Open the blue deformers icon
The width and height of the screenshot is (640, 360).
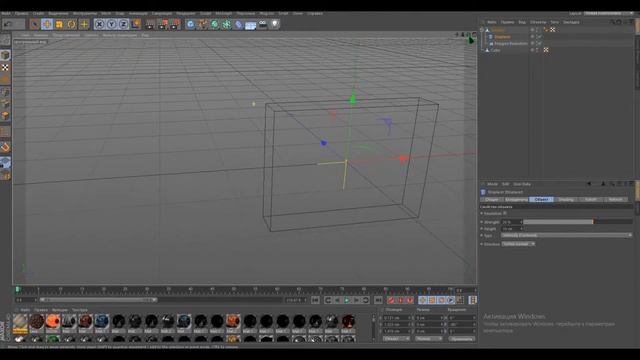(x=239, y=24)
